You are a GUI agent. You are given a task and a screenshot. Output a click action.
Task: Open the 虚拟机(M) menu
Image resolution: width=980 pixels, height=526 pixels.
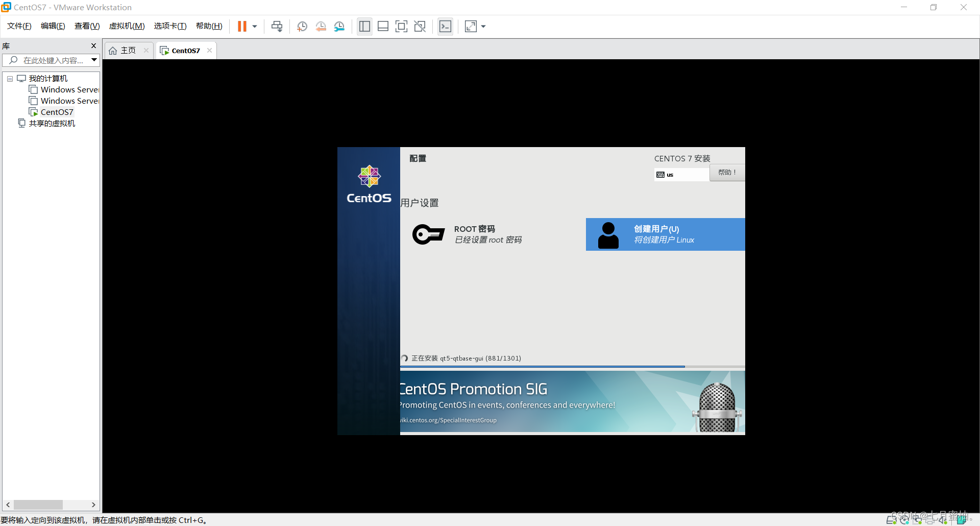[127, 26]
